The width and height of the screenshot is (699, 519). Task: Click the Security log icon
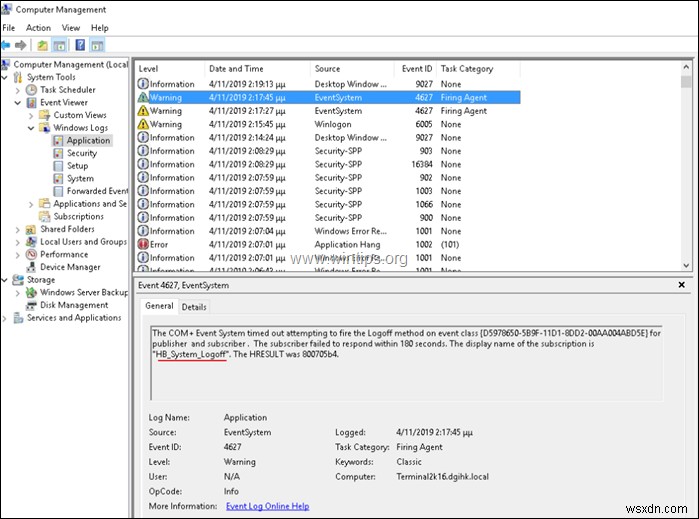click(x=58, y=153)
